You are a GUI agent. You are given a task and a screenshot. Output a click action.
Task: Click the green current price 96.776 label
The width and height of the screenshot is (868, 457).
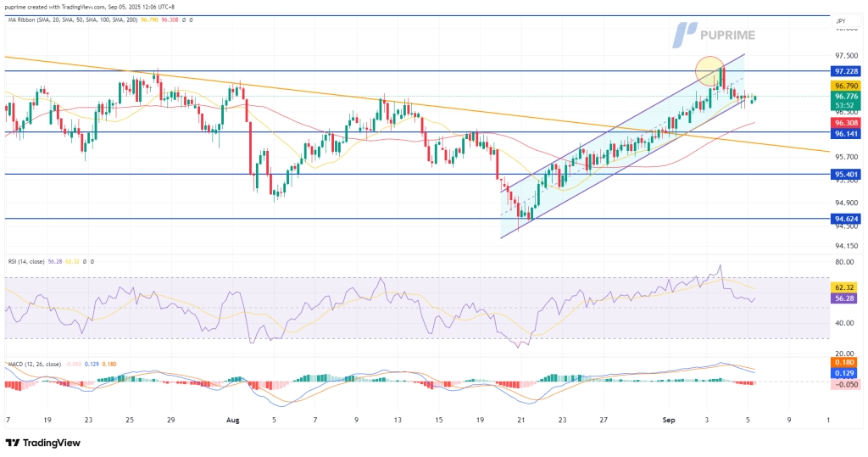pyautogui.click(x=847, y=100)
